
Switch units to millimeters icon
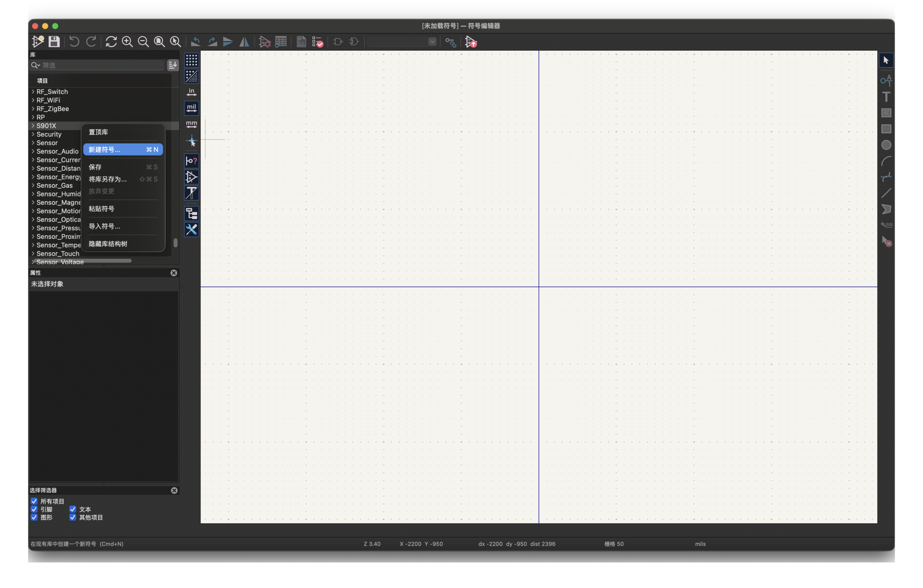pos(191,124)
